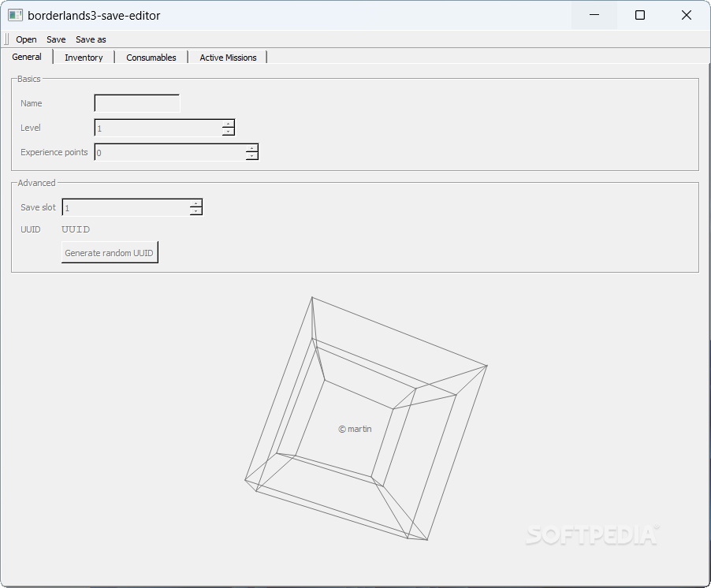Click the © martin text

click(x=355, y=429)
